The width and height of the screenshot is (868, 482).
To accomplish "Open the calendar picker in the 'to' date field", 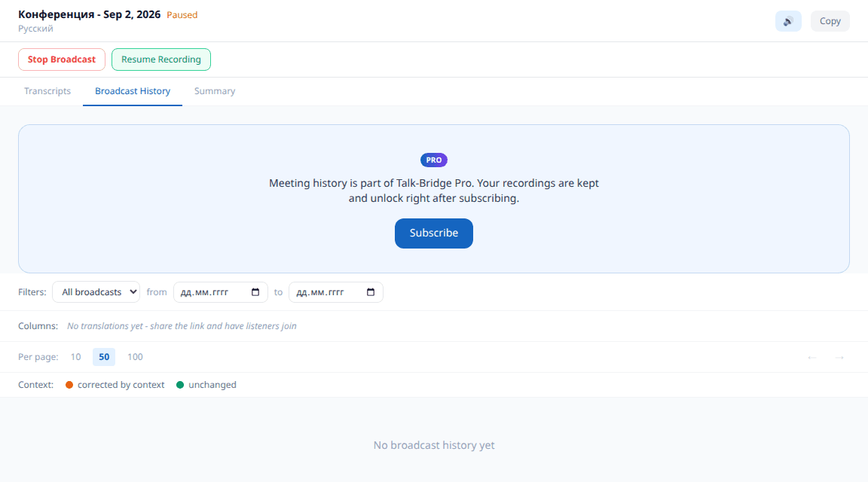I will [x=371, y=292].
